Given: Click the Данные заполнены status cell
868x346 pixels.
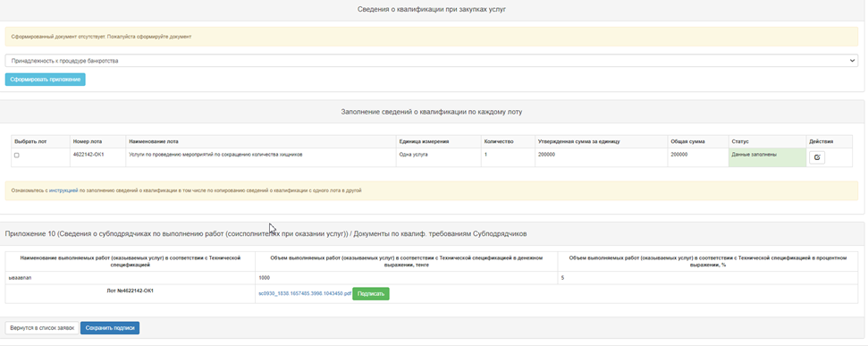Looking at the screenshot, I should tap(767, 157).
